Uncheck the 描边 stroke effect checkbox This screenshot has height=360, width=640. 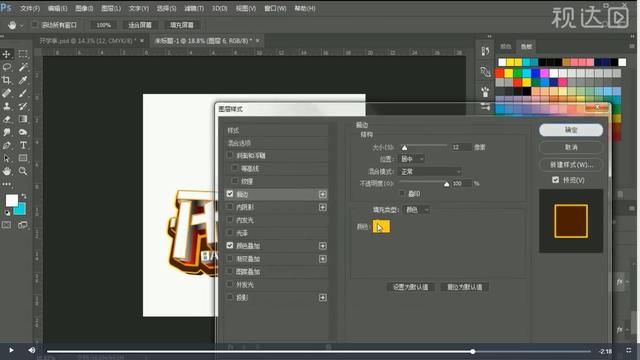pos(230,194)
